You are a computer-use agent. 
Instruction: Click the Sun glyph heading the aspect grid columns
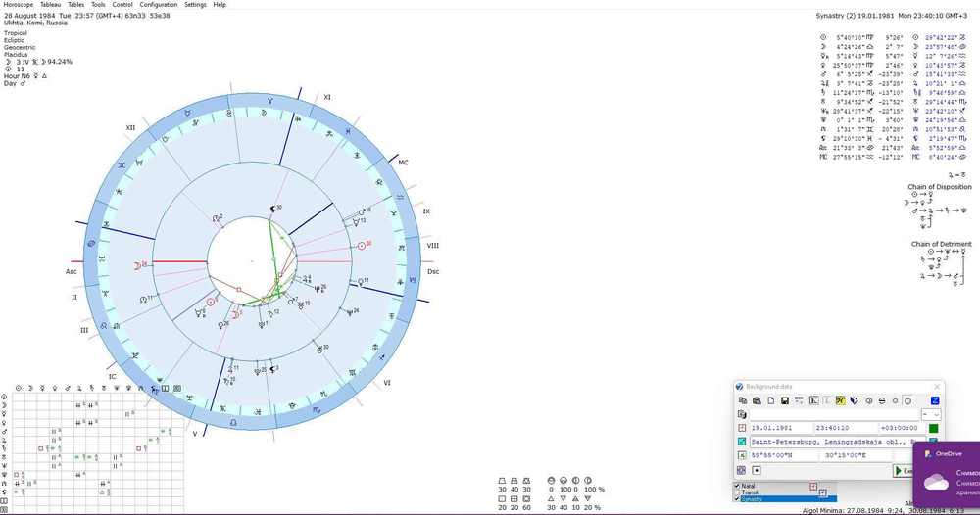18,388
